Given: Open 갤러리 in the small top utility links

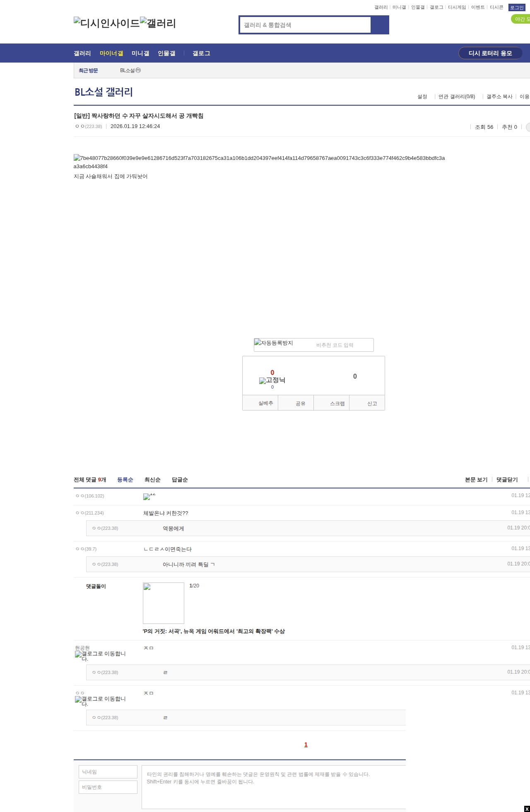Looking at the screenshot, I should coord(381,7).
